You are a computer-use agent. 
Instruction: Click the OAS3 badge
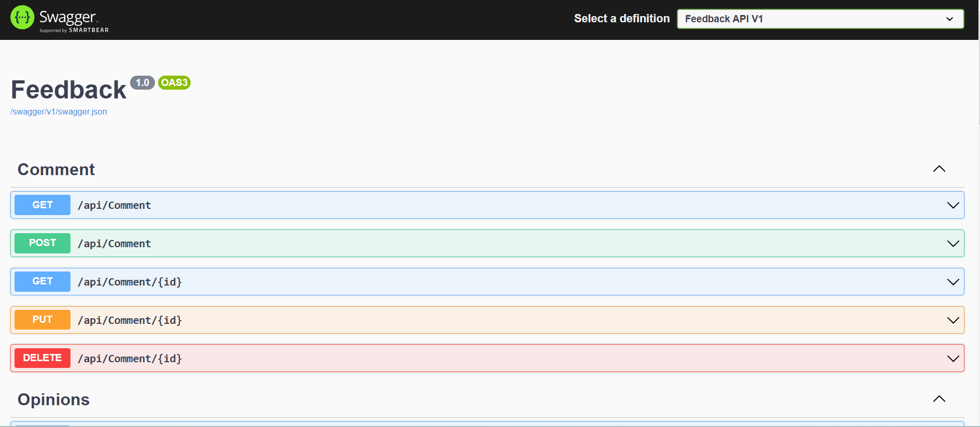(174, 83)
